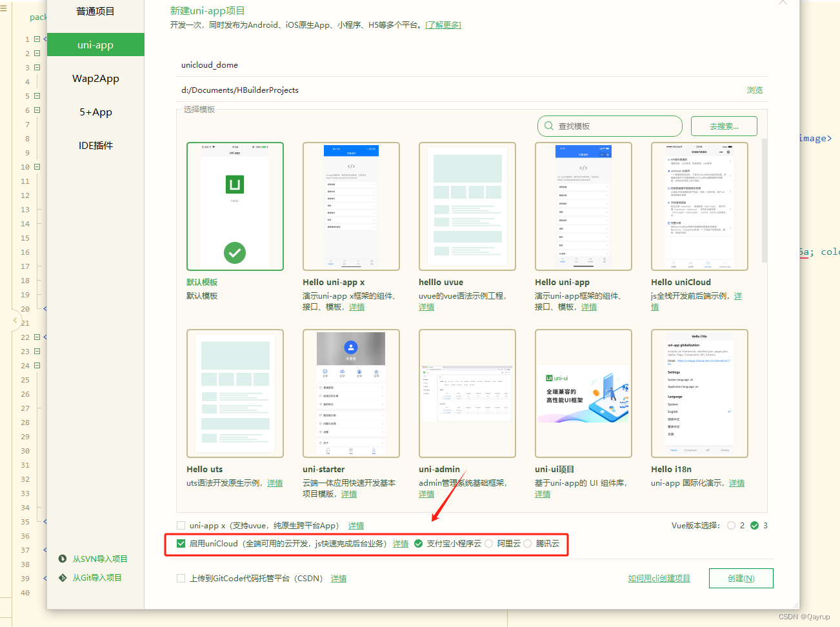The width and height of the screenshot is (840, 627).
Task: Toggle 上传到GitCode代码托管平台 checkbox
Action: click(181, 579)
